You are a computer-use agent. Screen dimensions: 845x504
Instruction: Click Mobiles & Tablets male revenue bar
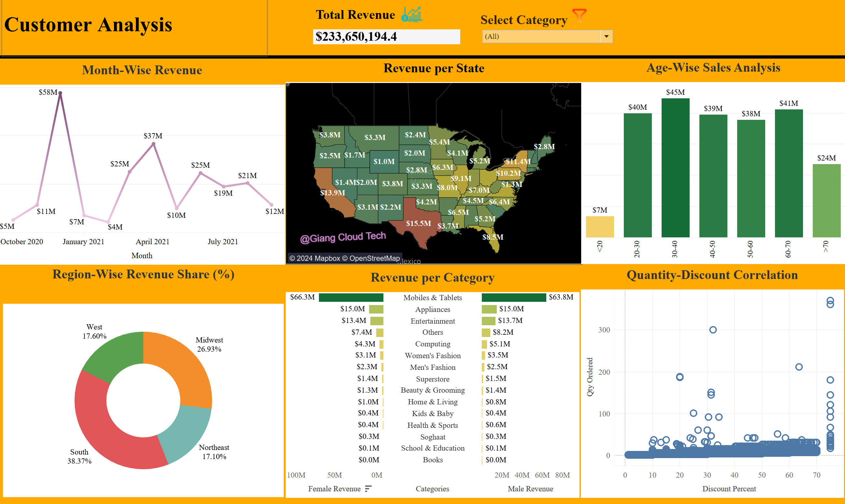coord(514,298)
